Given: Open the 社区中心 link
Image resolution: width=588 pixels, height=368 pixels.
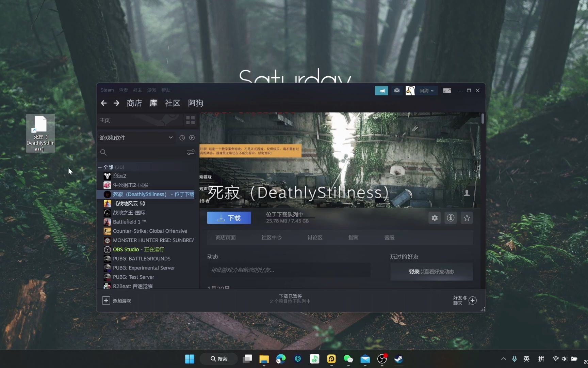Looking at the screenshot, I should coord(271,237).
